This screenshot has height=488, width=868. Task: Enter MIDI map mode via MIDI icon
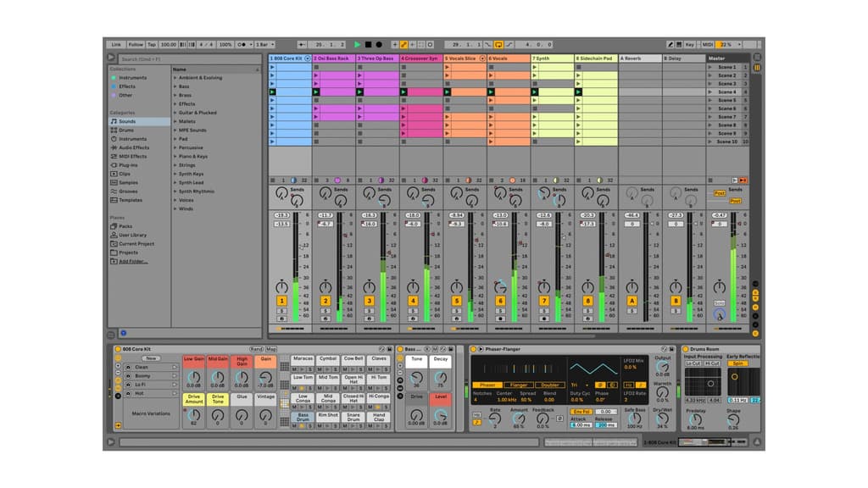[x=707, y=42]
